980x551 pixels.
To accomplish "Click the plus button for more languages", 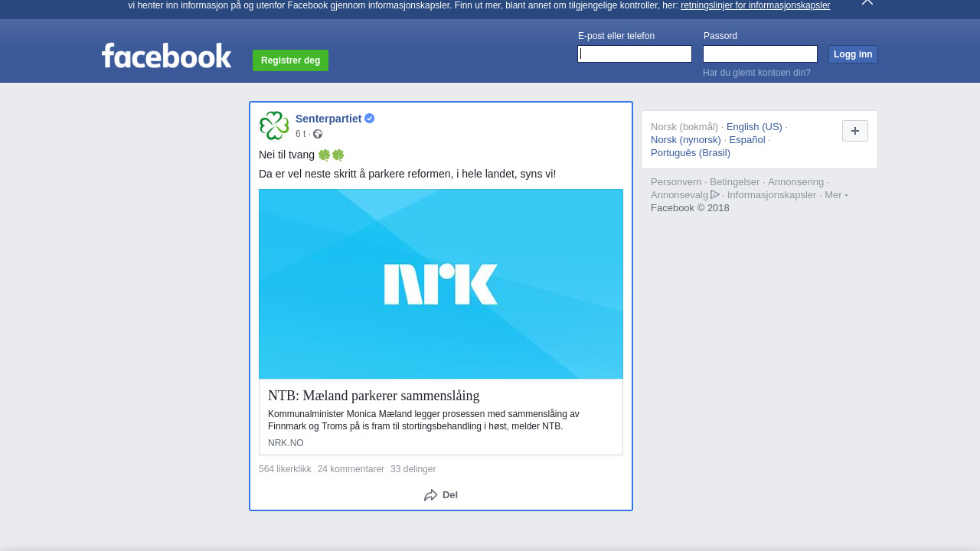I will 855,131.
